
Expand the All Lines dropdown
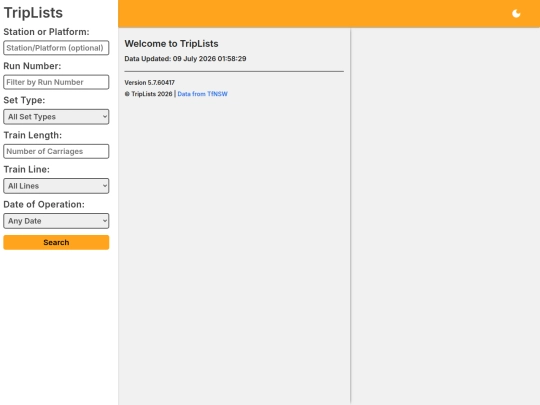tap(56, 186)
